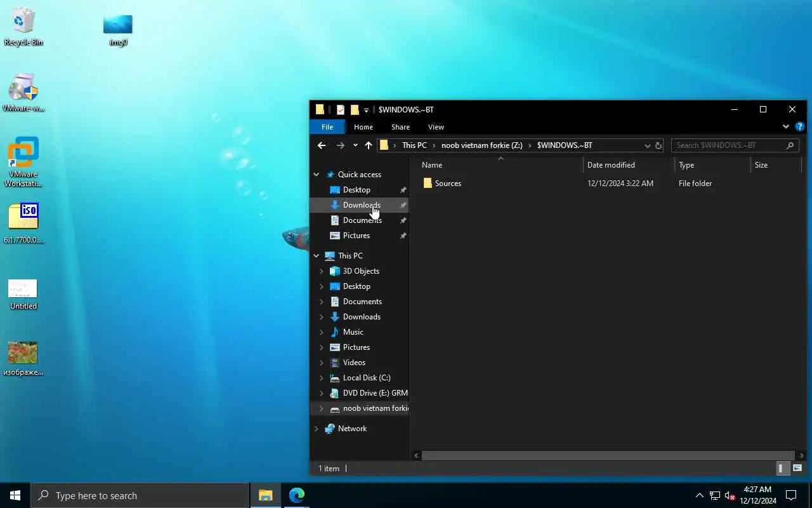Expand the Videos tree node

pos(322,363)
